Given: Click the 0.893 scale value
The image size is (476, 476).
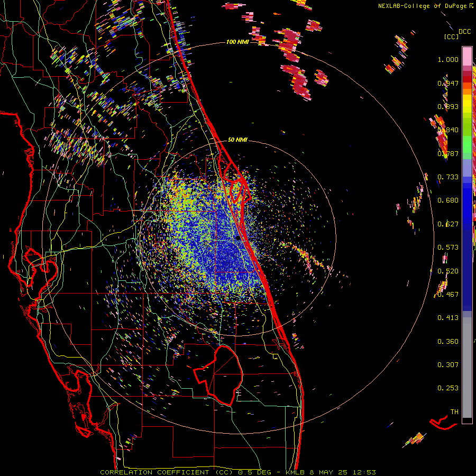Looking at the screenshot, I should pyautogui.click(x=448, y=106).
